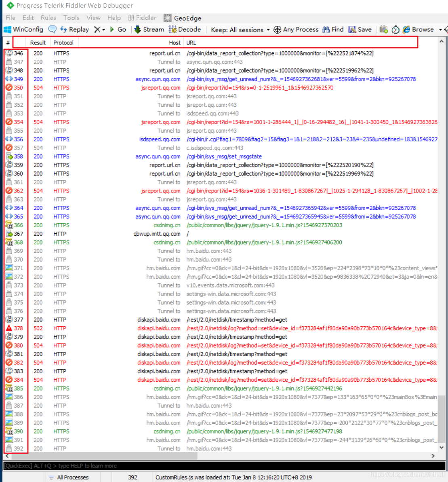Click the timer stopwatch icon

tap(395, 30)
